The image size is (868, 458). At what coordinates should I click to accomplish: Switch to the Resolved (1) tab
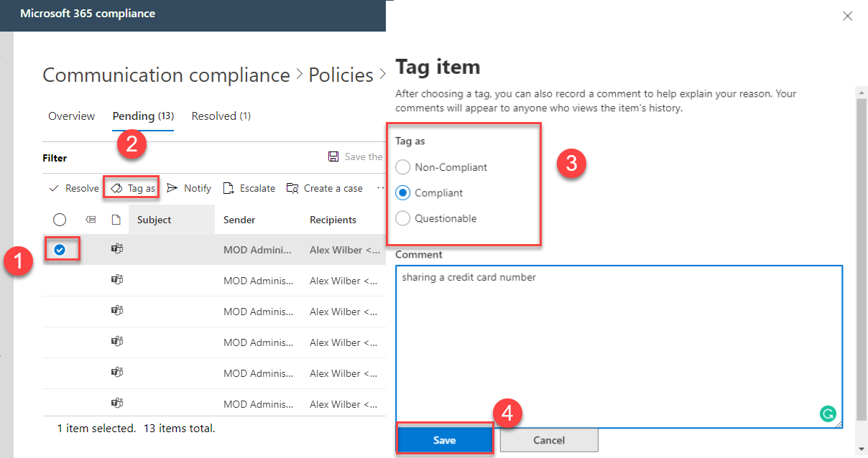[x=221, y=116]
